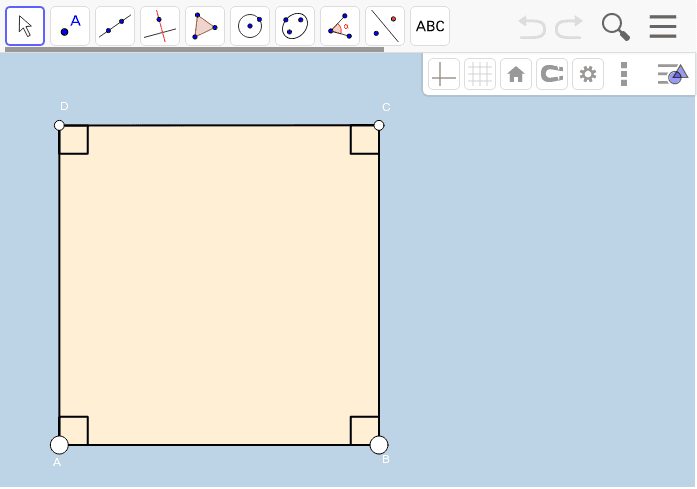
Task: Open graphics settings gear
Action: (588, 74)
